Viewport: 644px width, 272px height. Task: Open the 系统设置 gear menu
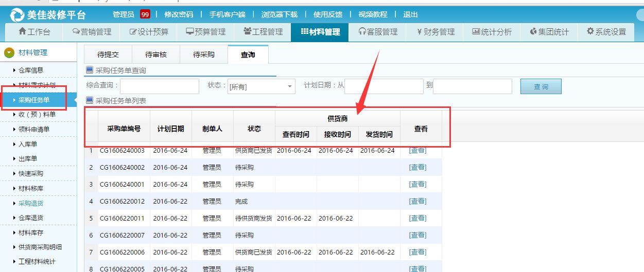tap(606, 32)
